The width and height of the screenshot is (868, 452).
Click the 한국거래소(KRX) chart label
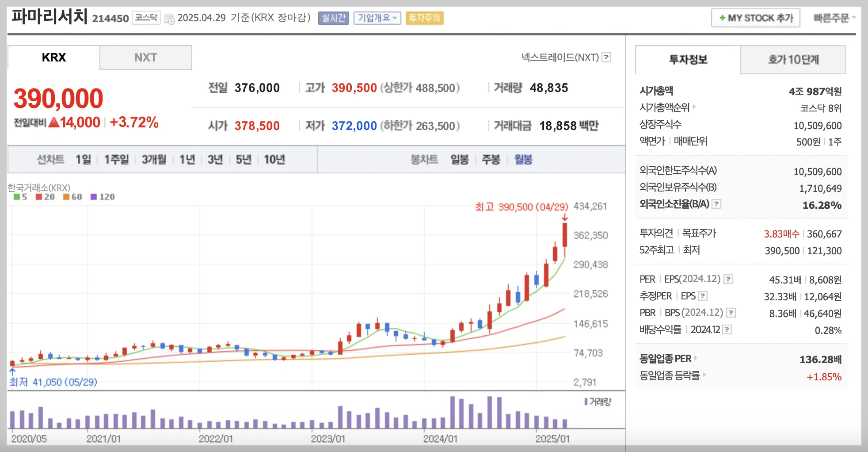point(39,188)
